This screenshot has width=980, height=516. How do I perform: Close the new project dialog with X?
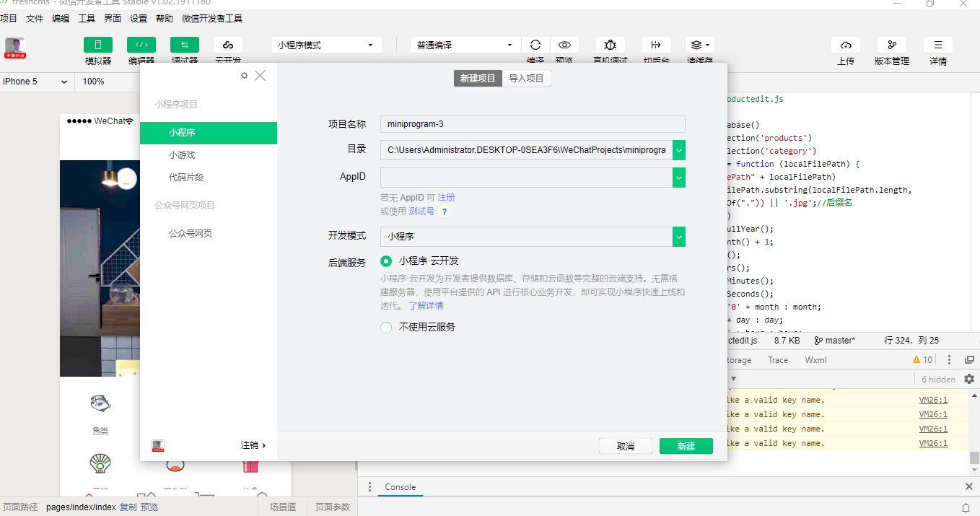pyautogui.click(x=261, y=75)
